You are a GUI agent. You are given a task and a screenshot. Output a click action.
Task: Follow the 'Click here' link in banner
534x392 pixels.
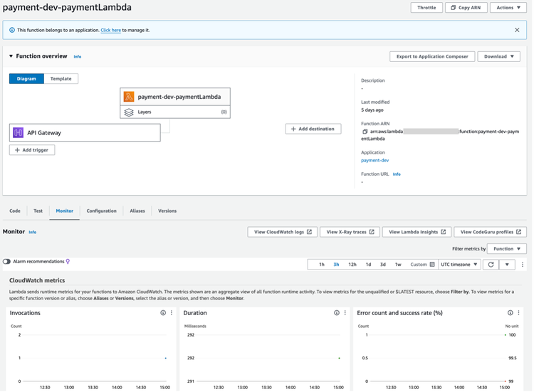[110, 30]
